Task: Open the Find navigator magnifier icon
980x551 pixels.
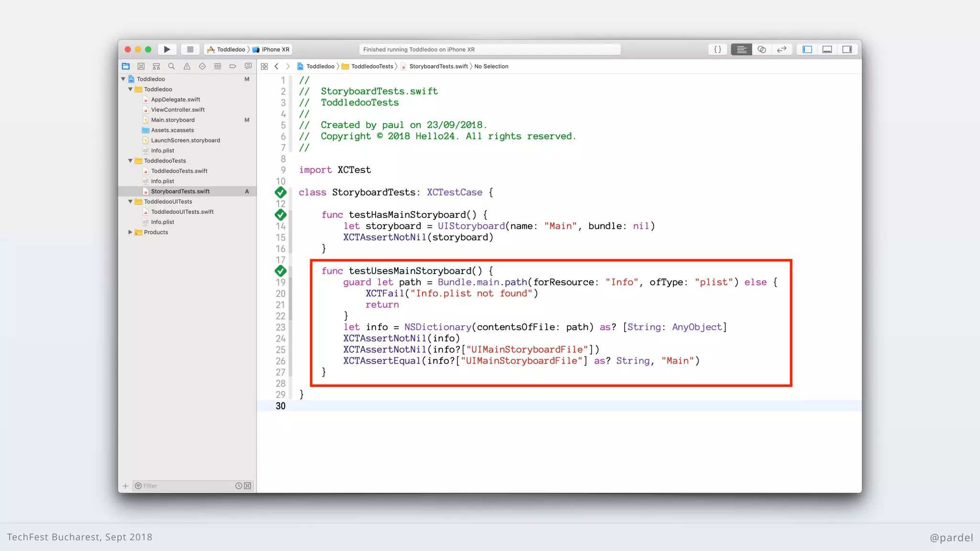Action: click(x=171, y=66)
